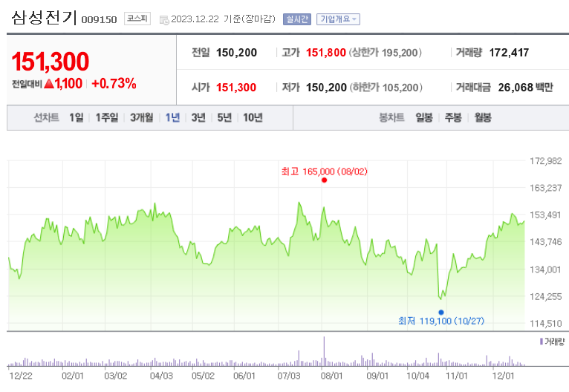
Task: Switch to 일봉 candlestick chart
Action: tap(424, 117)
